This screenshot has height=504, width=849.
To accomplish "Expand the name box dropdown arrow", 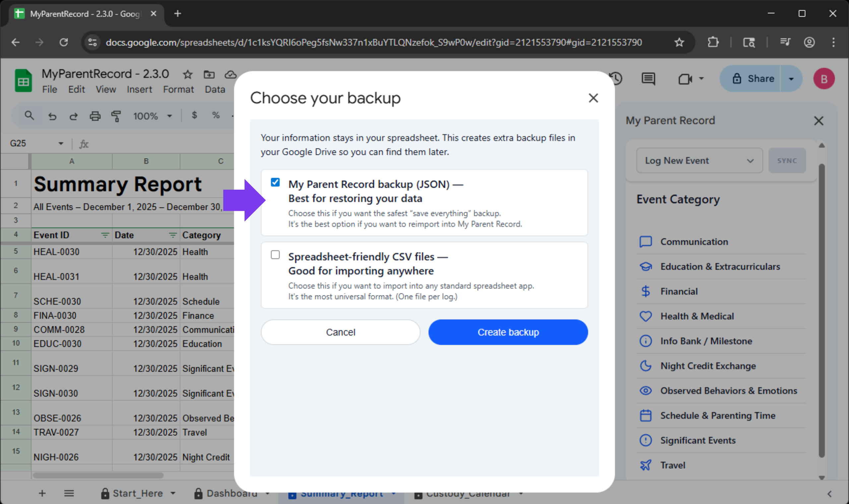I will (x=61, y=143).
